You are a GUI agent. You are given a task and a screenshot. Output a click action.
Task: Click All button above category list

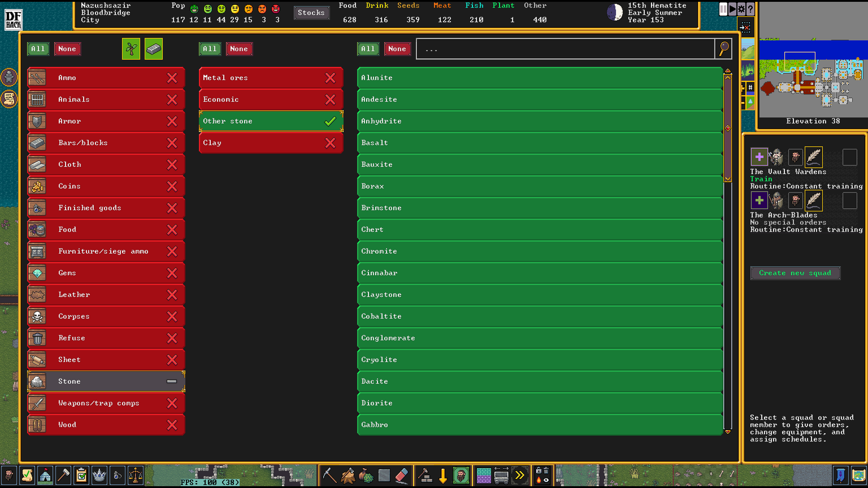[38, 49]
